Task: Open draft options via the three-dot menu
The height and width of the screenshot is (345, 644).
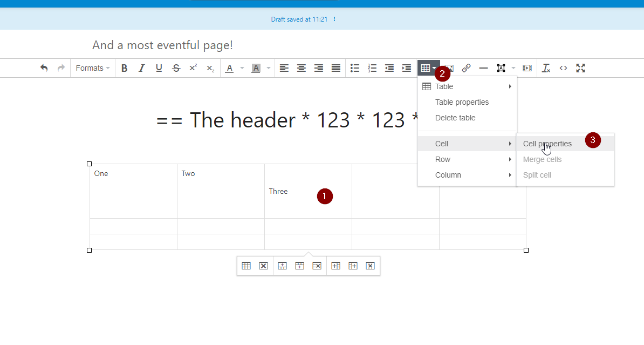Action: pyautogui.click(x=333, y=19)
